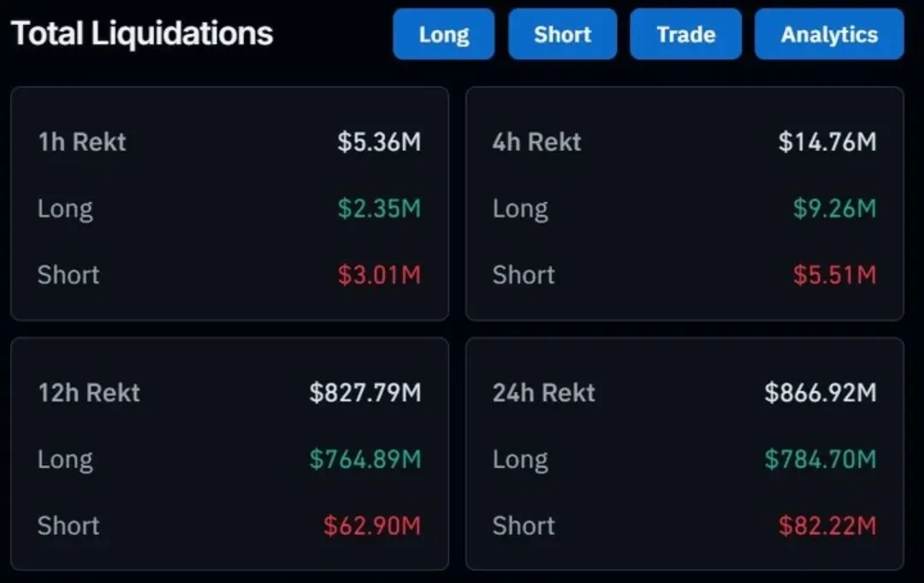Click the 12h short value $62.90M
924x583 pixels.
[x=372, y=526]
